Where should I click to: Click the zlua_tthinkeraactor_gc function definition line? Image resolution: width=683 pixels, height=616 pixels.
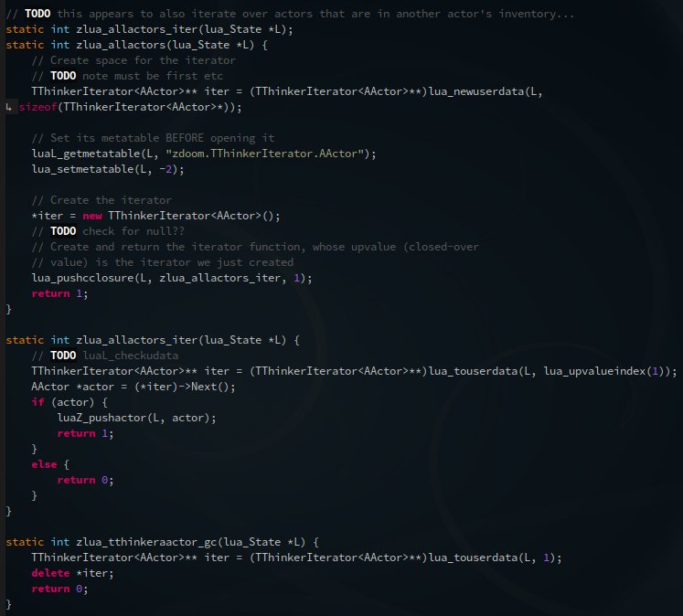click(163, 542)
